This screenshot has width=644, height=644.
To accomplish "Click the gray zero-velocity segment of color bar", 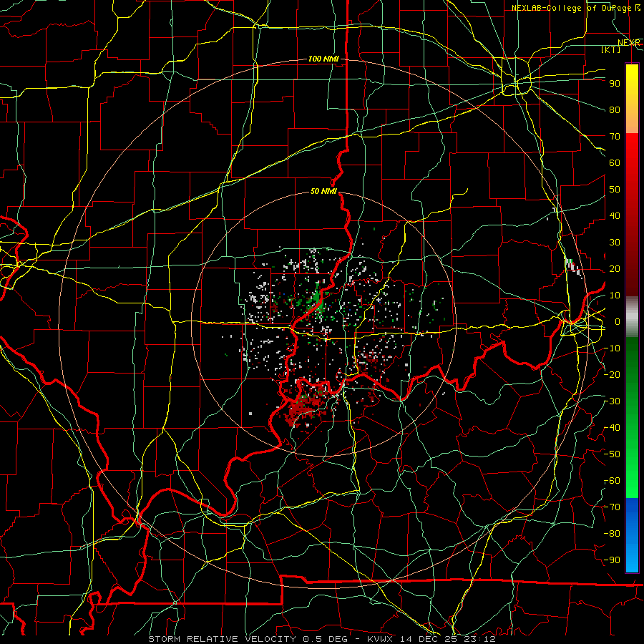I will coord(632,317).
